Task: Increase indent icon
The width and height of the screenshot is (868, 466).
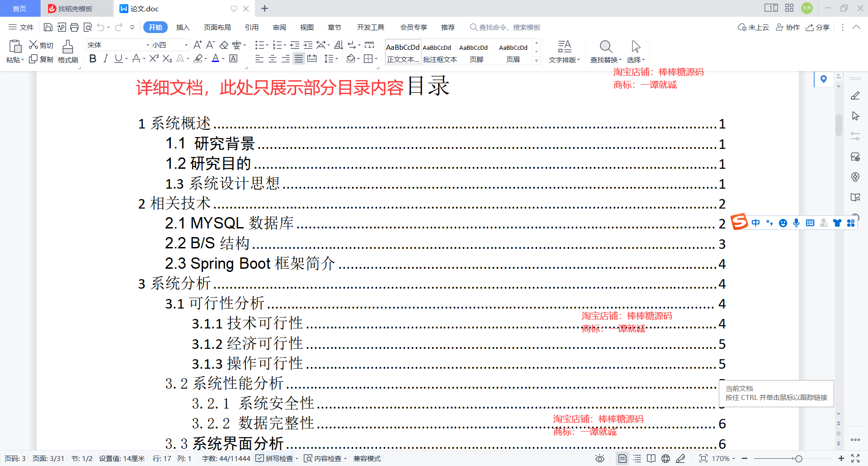Action: [x=308, y=45]
